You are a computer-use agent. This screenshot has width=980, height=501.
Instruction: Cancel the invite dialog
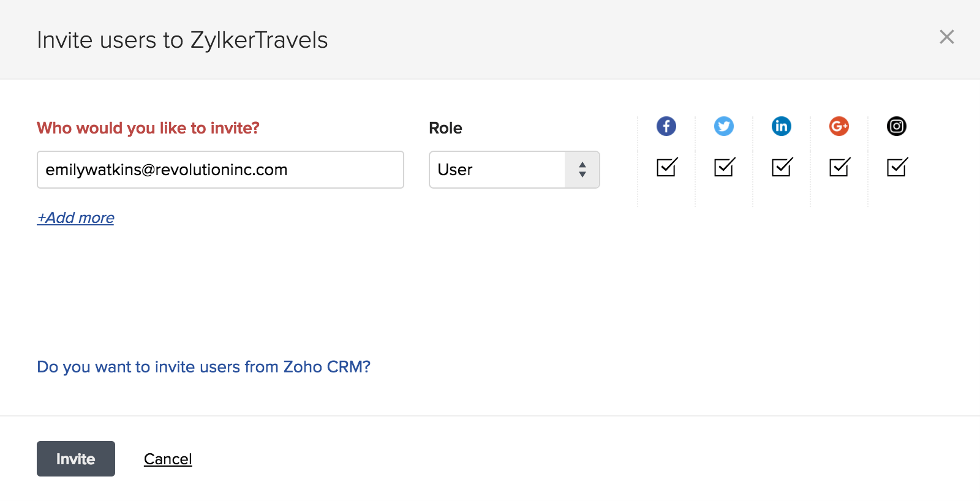click(168, 459)
